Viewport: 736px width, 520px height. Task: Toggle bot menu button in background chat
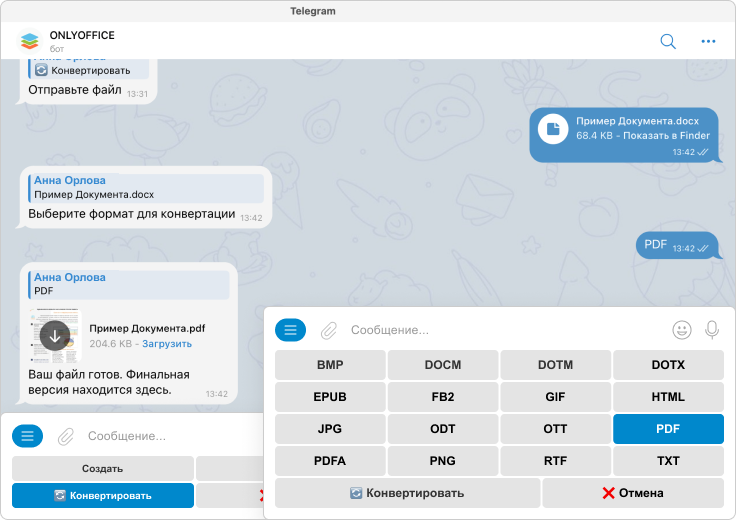(27, 436)
